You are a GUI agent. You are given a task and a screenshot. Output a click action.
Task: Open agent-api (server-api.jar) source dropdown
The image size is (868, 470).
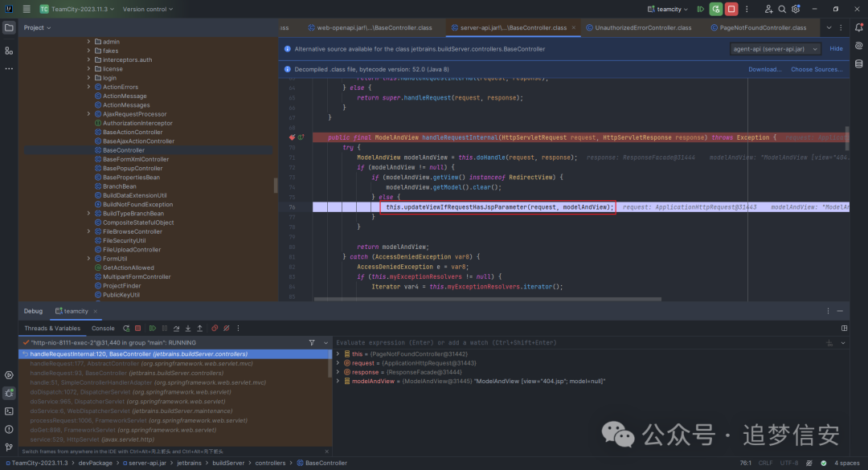point(775,49)
